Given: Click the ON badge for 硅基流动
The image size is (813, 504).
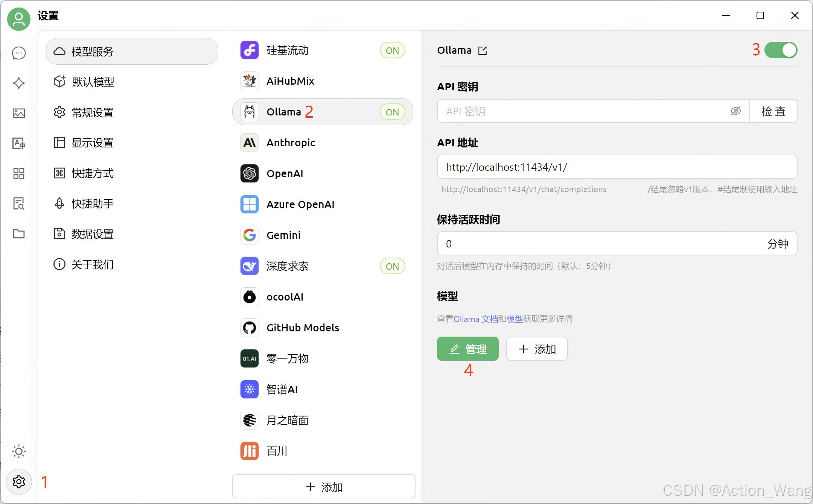Looking at the screenshot, I should 392,50.
